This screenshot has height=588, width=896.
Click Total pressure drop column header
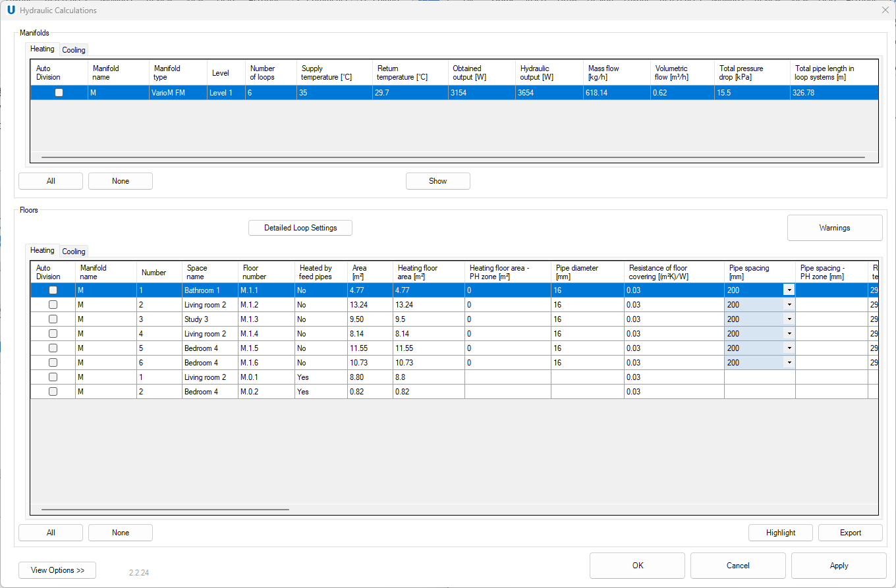(x=752, y=72)
